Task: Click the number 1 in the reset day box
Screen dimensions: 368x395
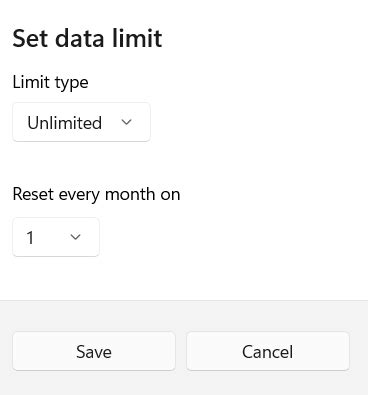Action: pos(30,238)
